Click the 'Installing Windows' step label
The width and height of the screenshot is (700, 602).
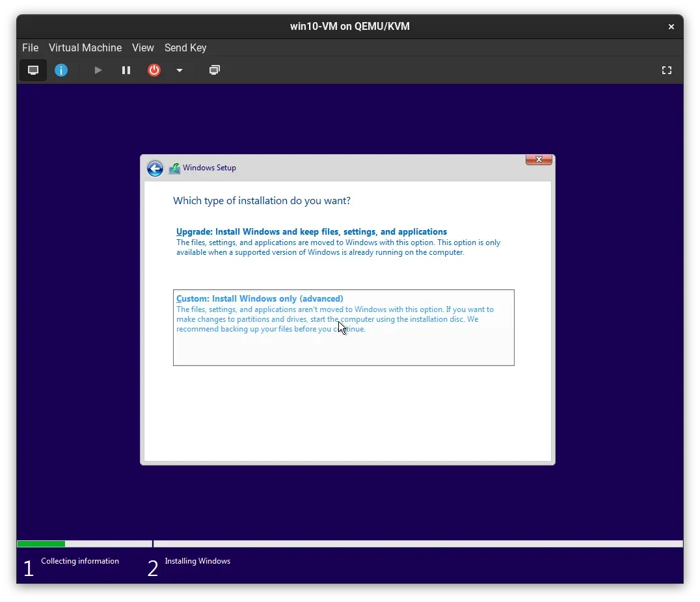click(x=197, y=561)
